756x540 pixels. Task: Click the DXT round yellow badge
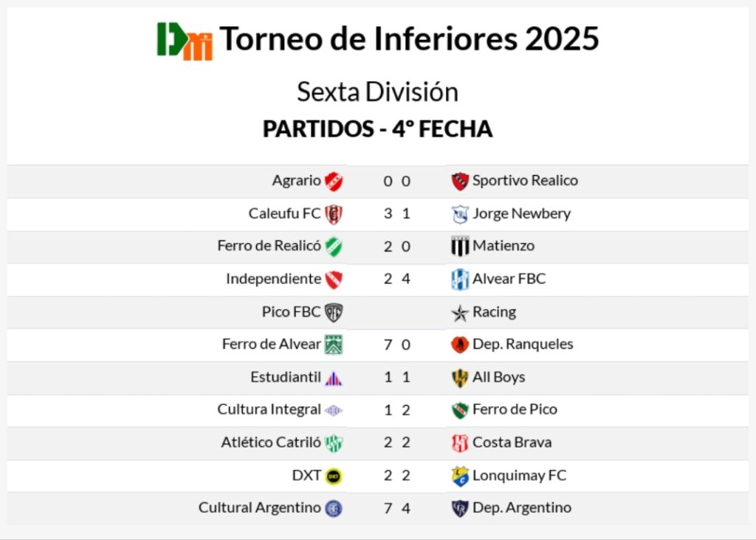coord(334,476)
